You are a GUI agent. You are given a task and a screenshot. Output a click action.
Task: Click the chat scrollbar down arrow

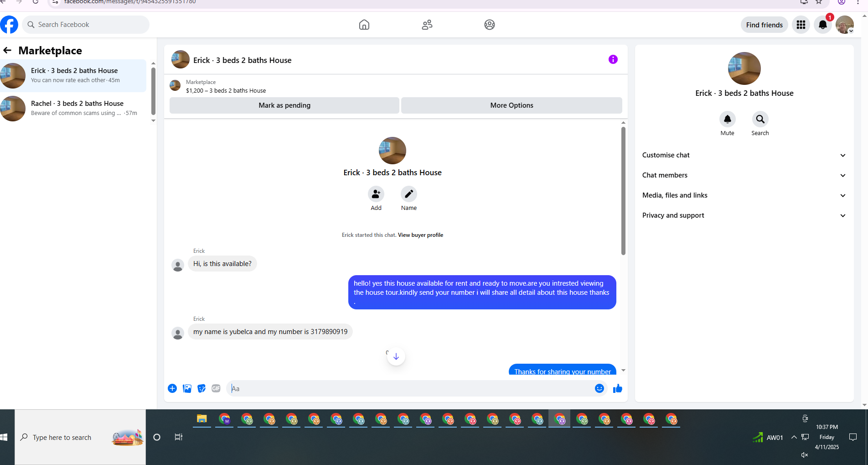[623, 371]
